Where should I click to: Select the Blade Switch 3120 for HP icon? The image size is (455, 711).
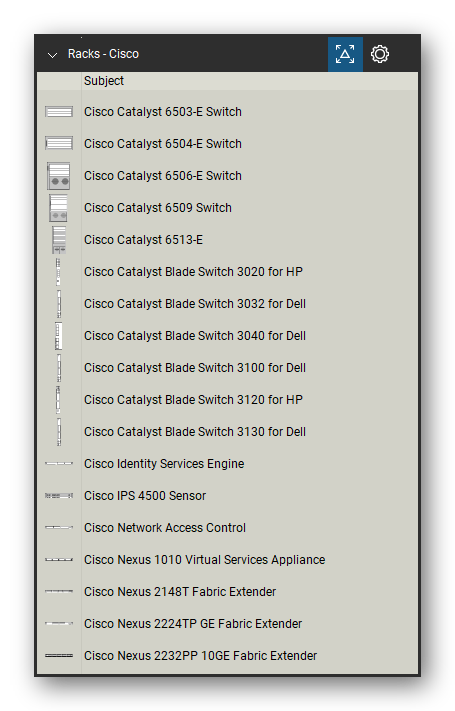[x=58, y=400]
